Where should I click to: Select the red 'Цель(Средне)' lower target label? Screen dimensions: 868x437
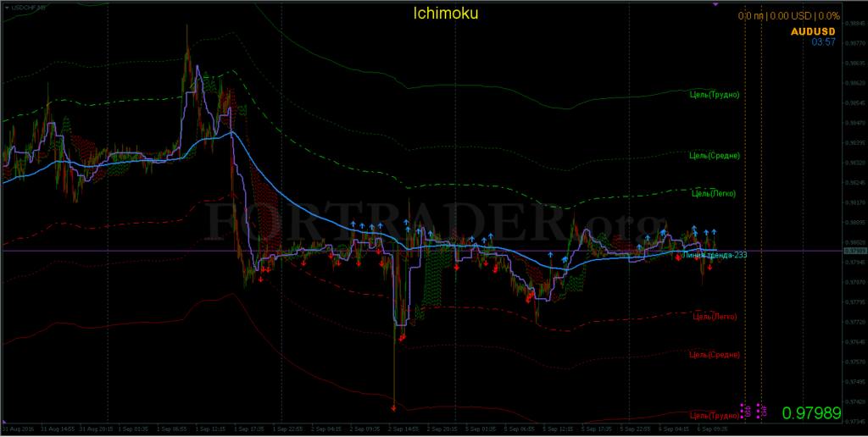(x=715, y=354)
